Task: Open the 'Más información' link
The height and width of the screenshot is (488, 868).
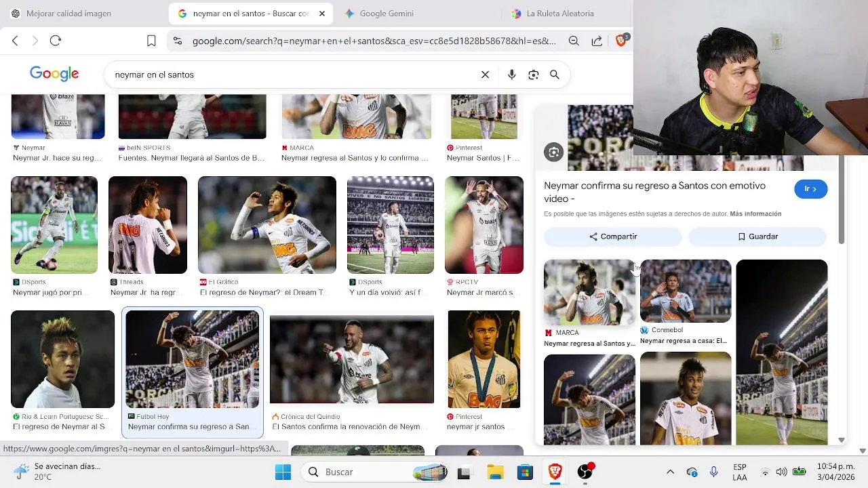Action: pyautogui.click(x=755, y=213)
